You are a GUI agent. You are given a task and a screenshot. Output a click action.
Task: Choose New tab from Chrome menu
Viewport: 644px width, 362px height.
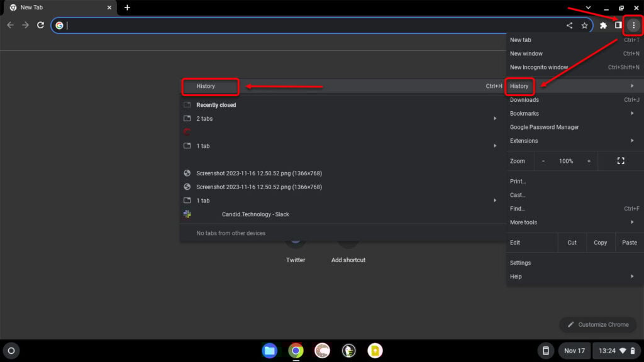pos(575,40)
